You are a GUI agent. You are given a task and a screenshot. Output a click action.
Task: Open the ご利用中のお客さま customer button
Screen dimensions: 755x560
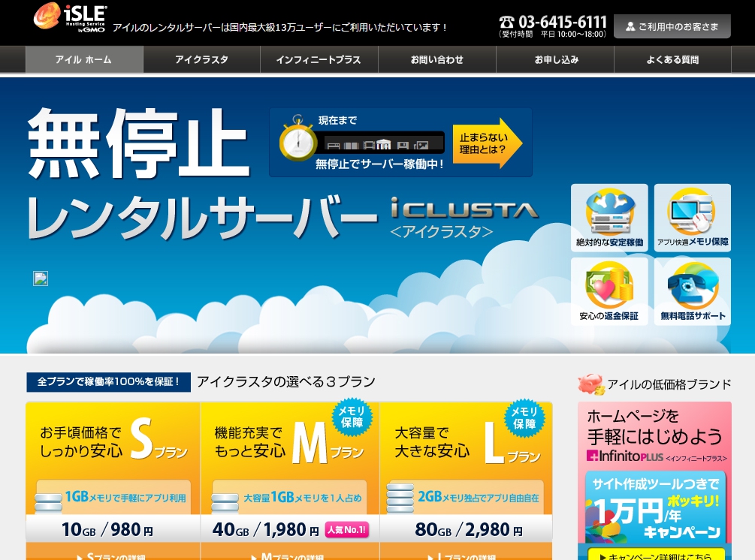[672, 26]
